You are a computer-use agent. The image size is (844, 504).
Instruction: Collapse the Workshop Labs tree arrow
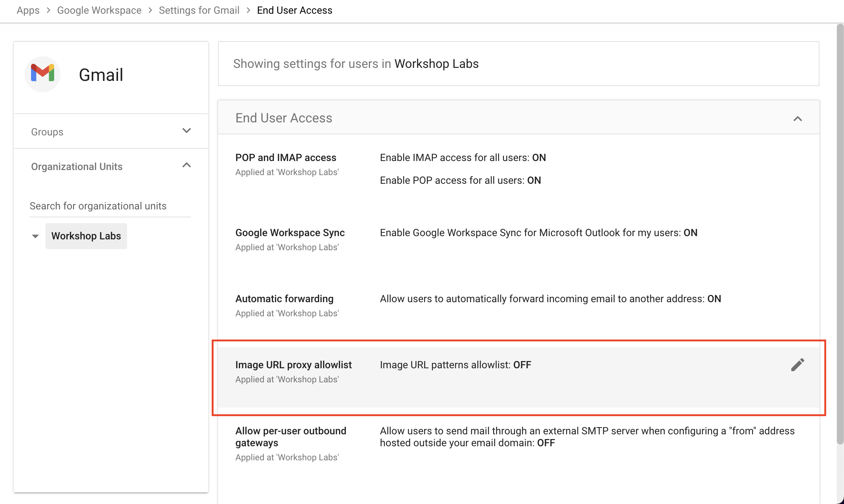pyautogui.click(x=35, y=236)
